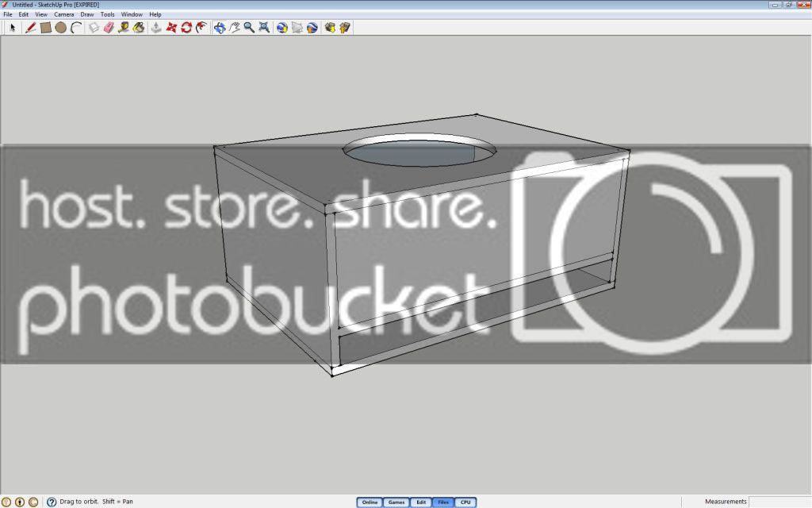Choose the Line pencil tool
Image resolution: width=812 pixels, height=508 pixels.
tap(31, 28)
